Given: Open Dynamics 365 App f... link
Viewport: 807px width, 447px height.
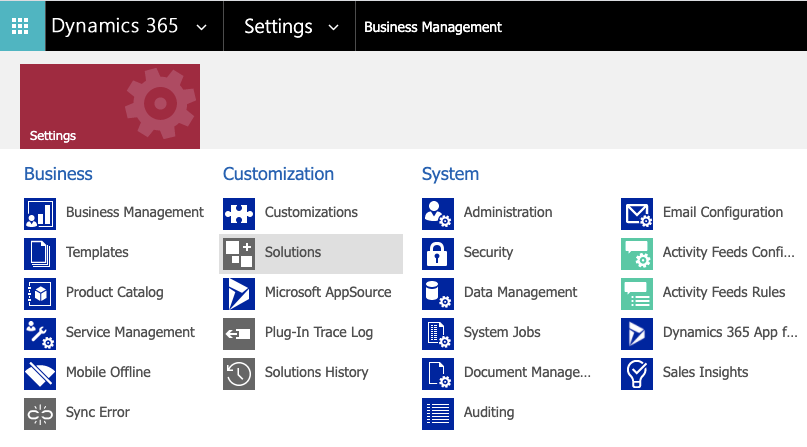Looking at the screenshot, I should [x=730, y=332].
